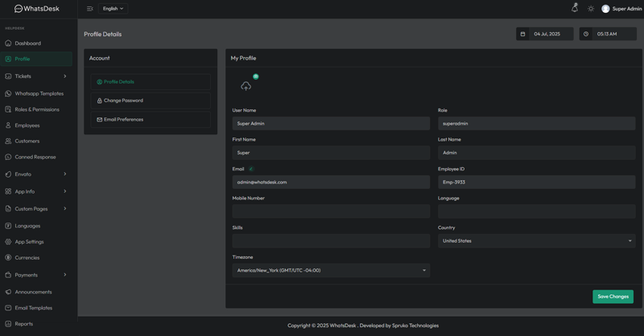
Task: Click the clock icon beside the time
Action: coord(586,34)
